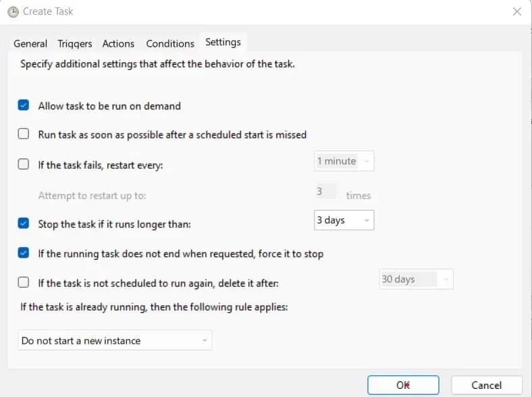Click the restart attempts count field
This screenshot has width=532, height=397.
(325, 192)
